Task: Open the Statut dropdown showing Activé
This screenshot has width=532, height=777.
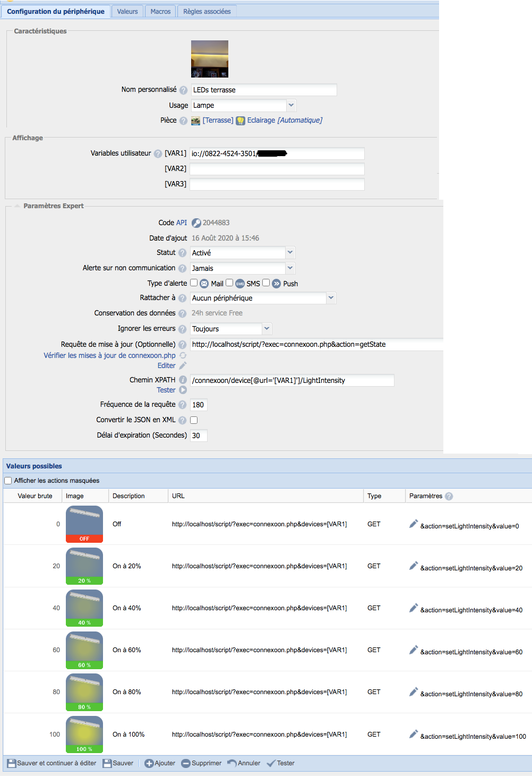Action: [290, 253]
